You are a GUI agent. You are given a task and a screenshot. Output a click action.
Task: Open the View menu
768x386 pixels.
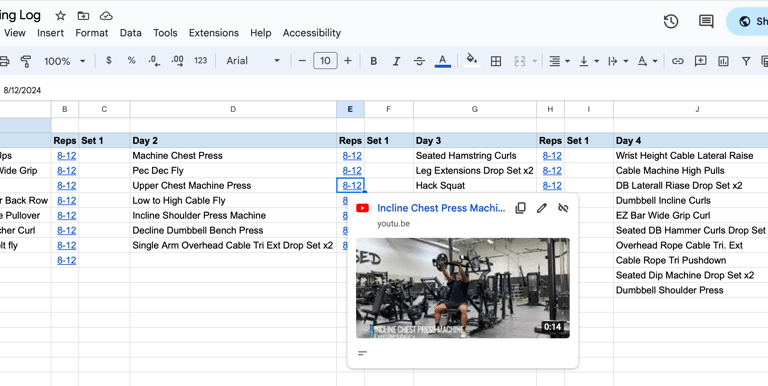pos(15,33)
